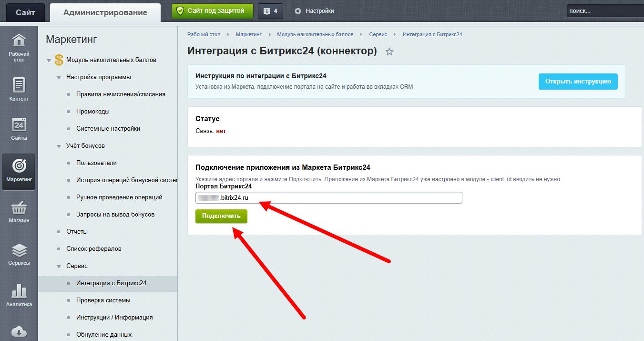Viewport: 644px width, 341px height.
Task: Open the Промокоды menu item
Action: [x=93, y=111]
